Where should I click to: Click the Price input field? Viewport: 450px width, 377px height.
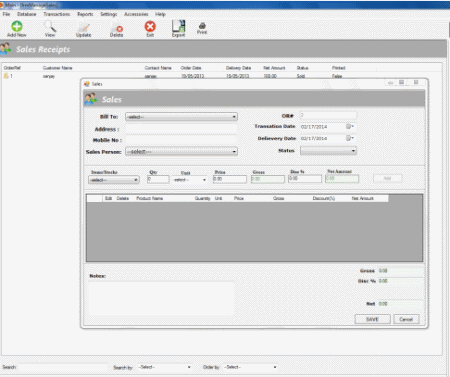tap(230, 179)
